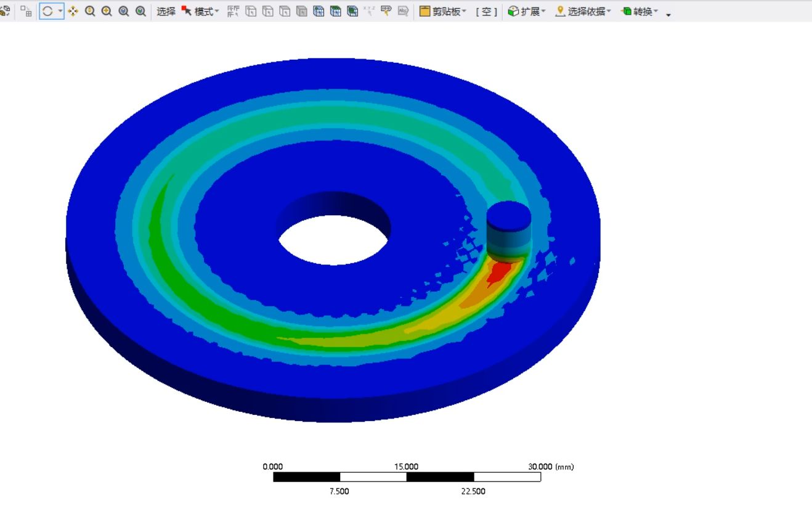This screenshot has width=812, height=508.
Task: Open the 转换 convert dropdown
Action: tap(640, 11)
